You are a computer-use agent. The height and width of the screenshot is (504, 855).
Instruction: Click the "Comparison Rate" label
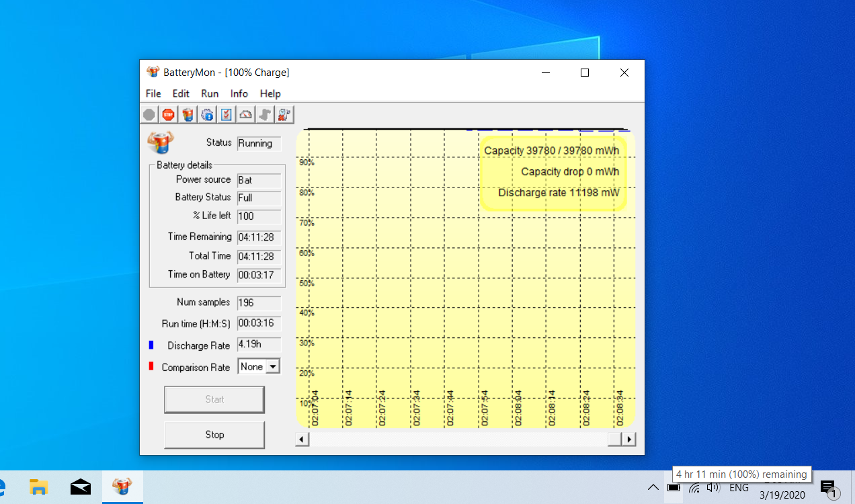click(196, 368)
